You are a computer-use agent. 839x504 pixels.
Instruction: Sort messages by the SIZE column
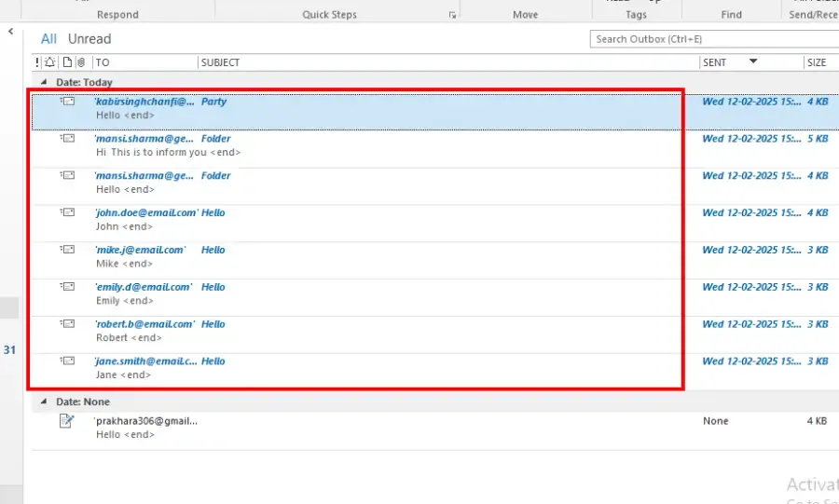click(x=817, y=62)
